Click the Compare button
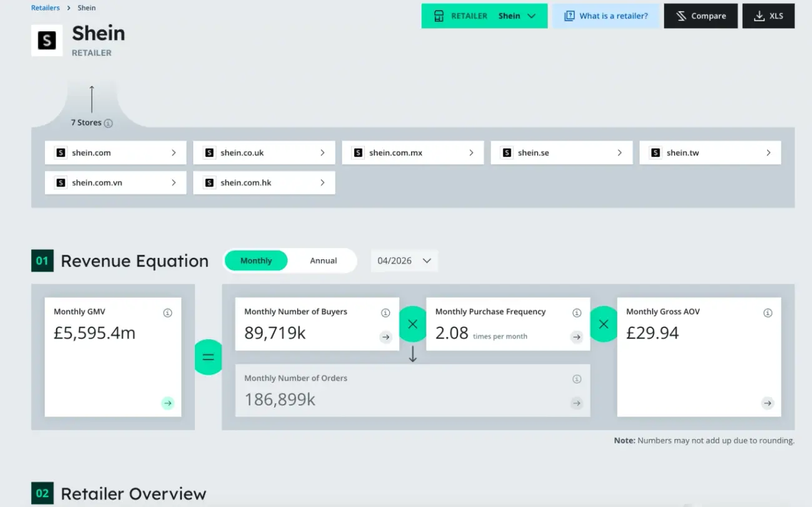Image resolution: width=812 pixels, height=507 pixels. 701,16
